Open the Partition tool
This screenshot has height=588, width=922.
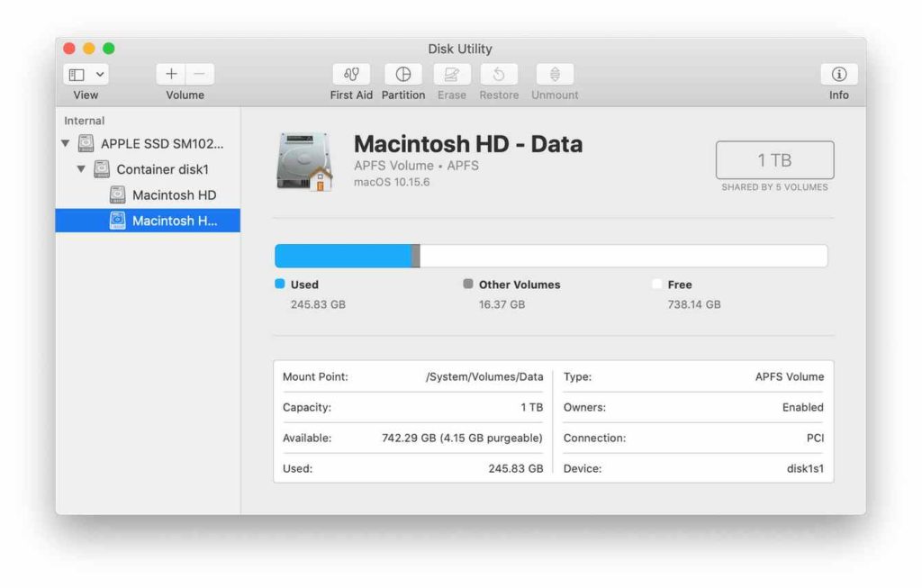coord(402,75)
